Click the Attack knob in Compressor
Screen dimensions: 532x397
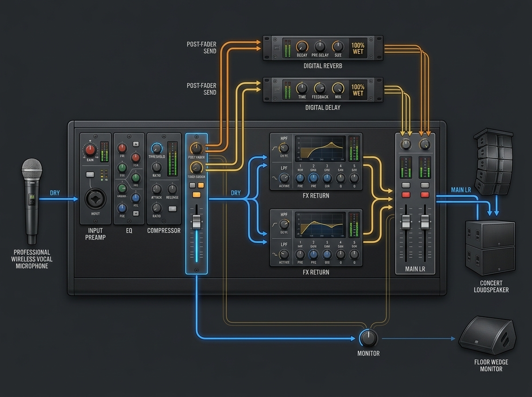156,189
